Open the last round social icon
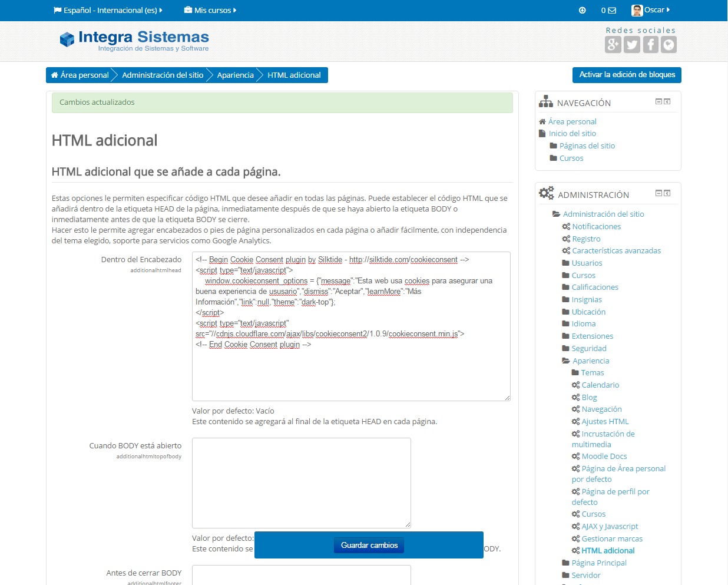Screen dimensions: 728x585 click(x=669, y=45)
